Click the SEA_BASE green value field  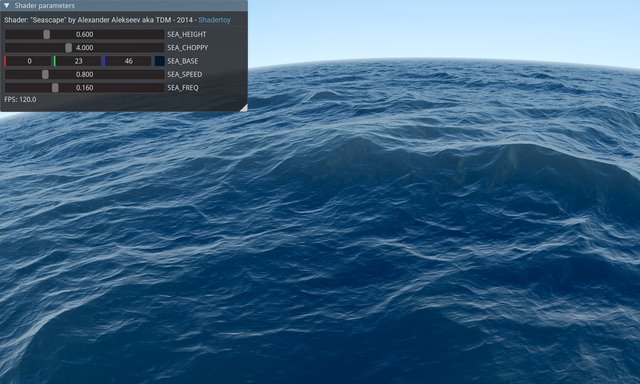[78, 61]
